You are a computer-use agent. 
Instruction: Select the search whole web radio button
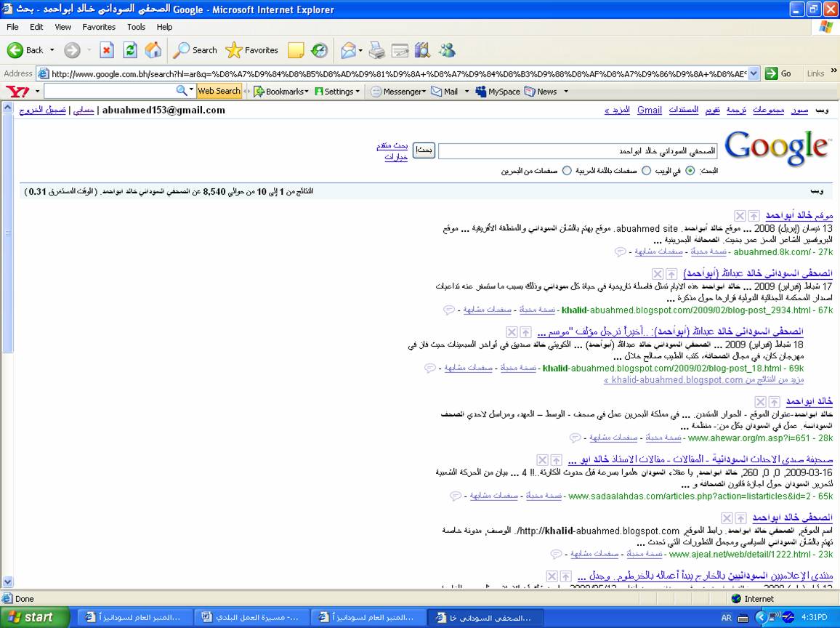tap(690, 171)
